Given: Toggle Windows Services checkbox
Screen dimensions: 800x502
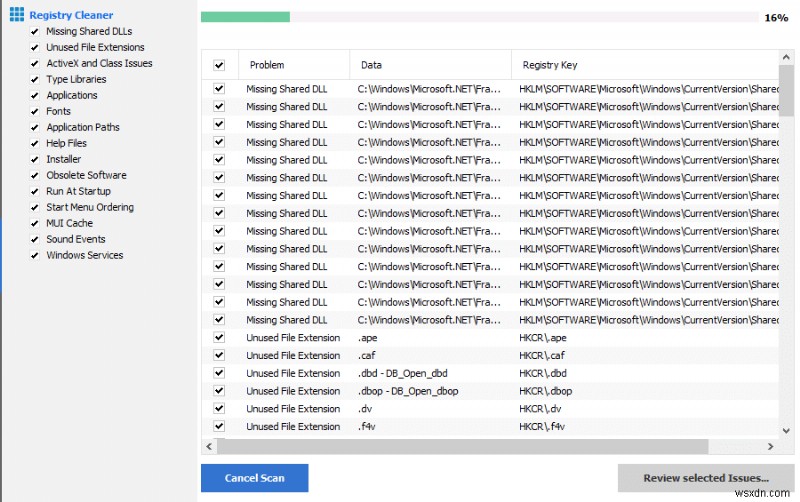Looking at the screenshot, I should 34,256.
